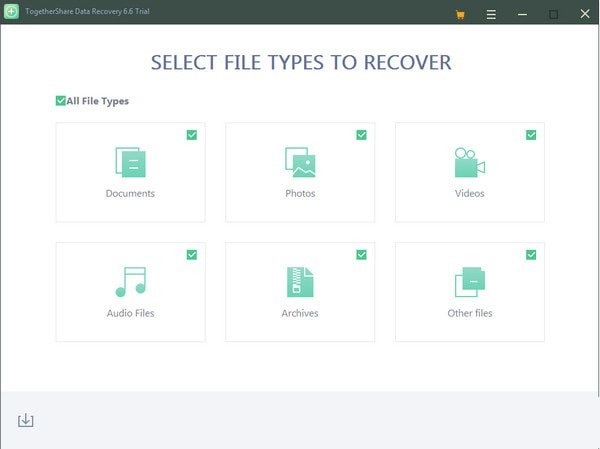The width and height of the screenshot is (600, 449).
Task: Click the Photos label text
Action: click(300, 193)
